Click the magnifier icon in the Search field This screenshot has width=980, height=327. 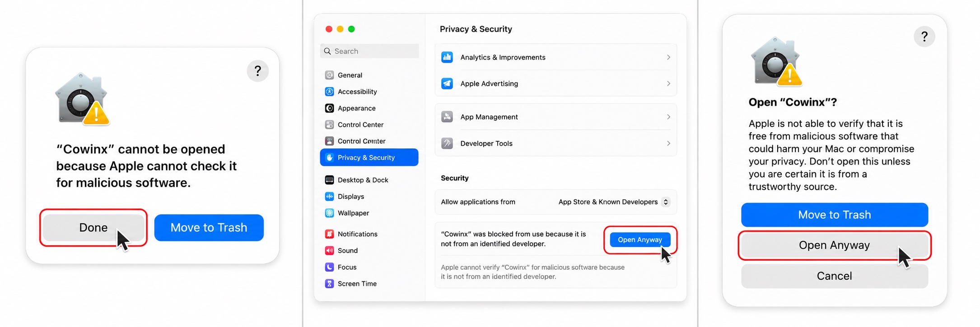click(328, 51)
